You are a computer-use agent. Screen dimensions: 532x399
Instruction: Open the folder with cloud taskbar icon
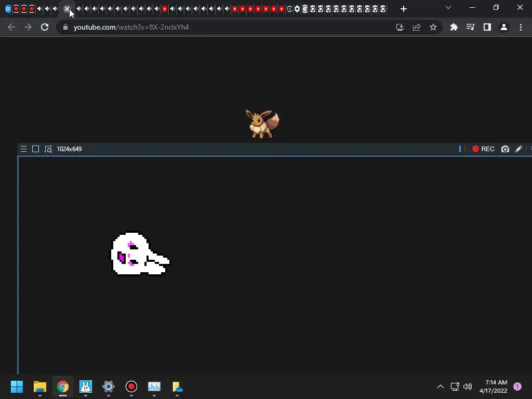pyautogui.click(x=177, y=387)
